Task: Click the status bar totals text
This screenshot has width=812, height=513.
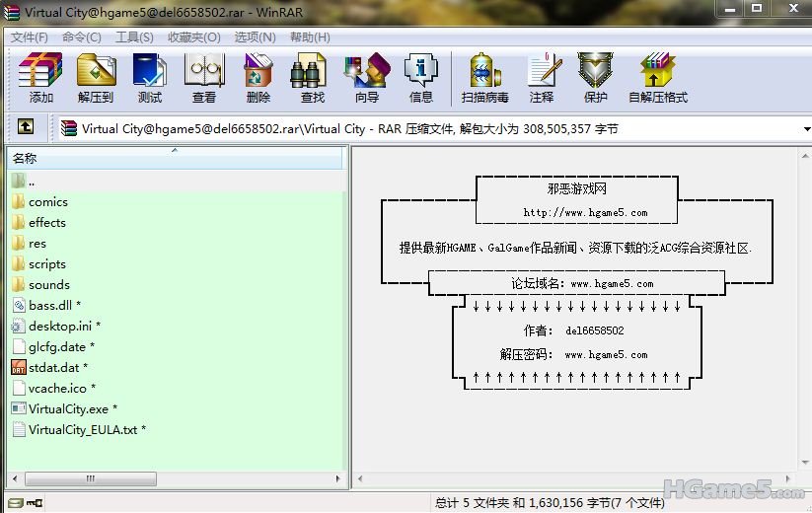Action: pyautogui.click(x=550, y=502)
